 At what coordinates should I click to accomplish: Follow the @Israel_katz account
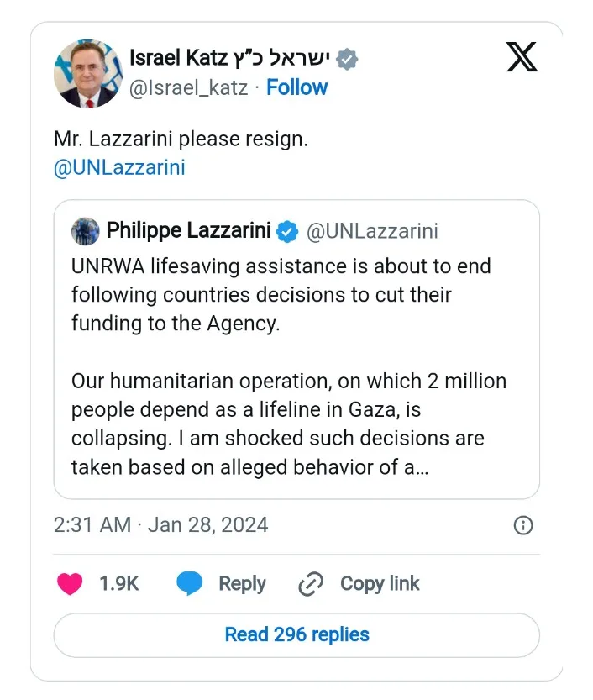click(x=296, y=87)
